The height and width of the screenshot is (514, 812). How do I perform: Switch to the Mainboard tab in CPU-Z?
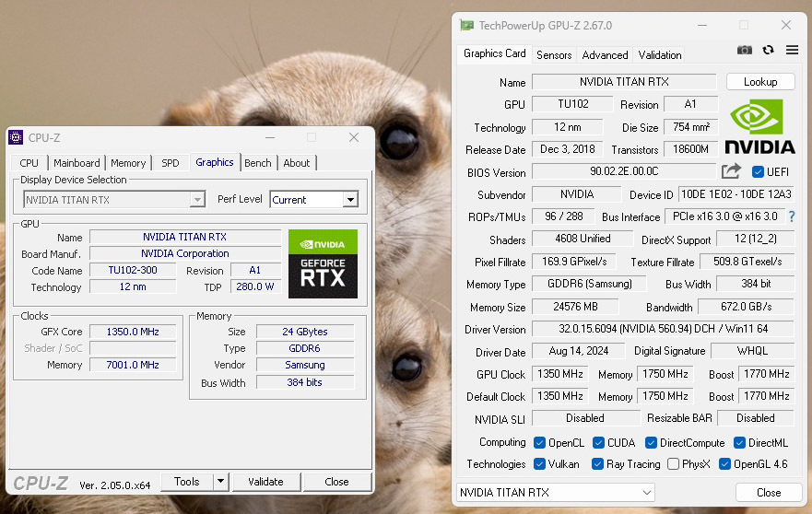(76, 163)
